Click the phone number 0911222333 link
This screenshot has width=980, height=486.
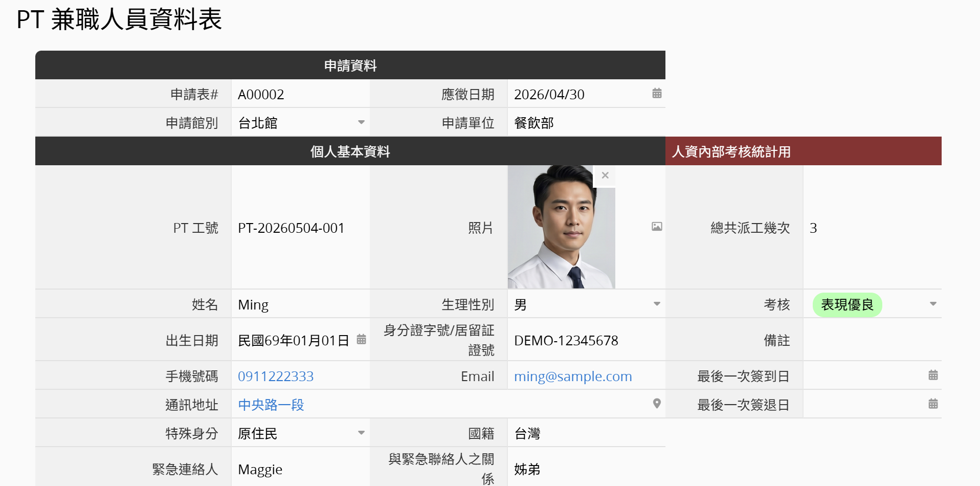[x=276, y=377]
